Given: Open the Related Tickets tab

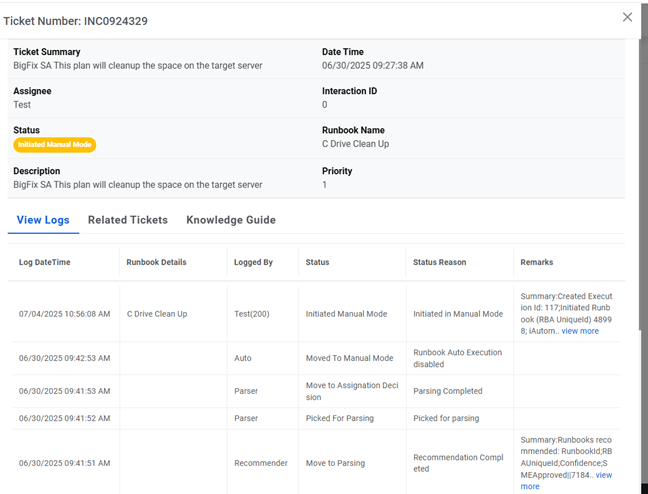Looking at the screenshot, I should 128,220.
